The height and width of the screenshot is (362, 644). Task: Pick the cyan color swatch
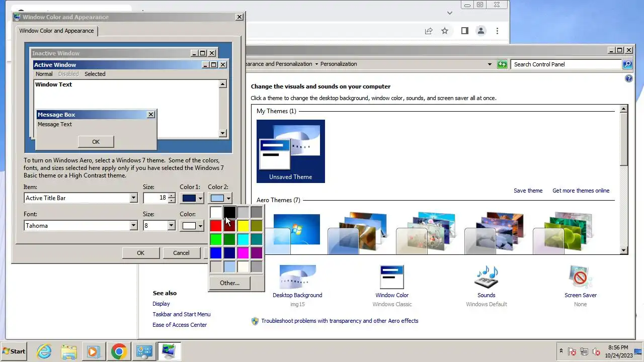click(x=243, y=239)
